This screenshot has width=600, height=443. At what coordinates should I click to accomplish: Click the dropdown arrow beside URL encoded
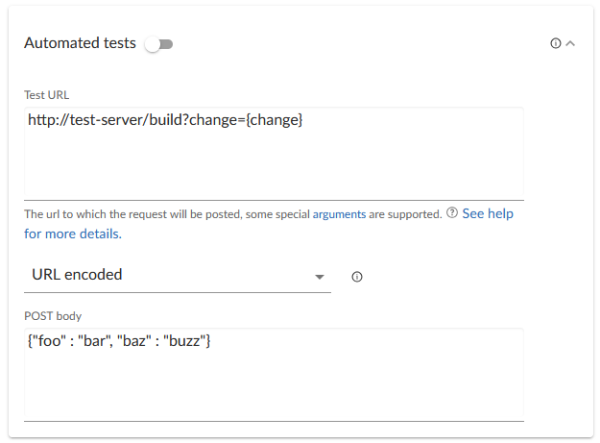pos(319,276)
